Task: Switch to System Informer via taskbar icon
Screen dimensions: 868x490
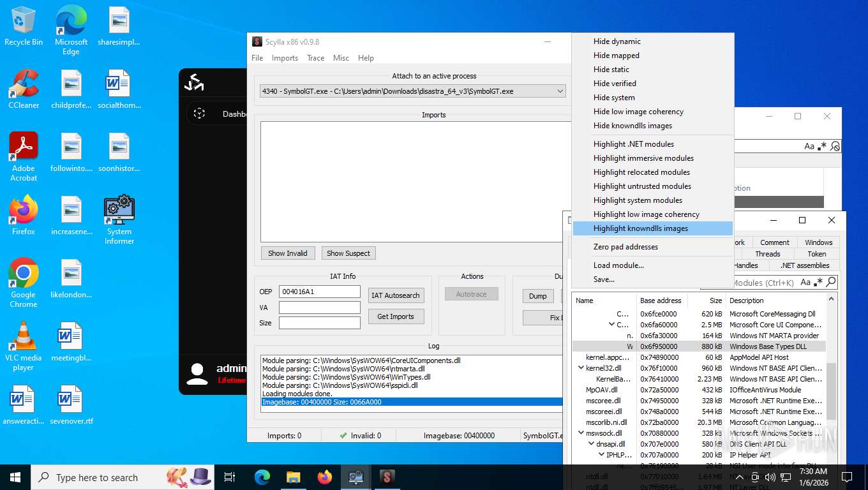Action: click(355, 477)
